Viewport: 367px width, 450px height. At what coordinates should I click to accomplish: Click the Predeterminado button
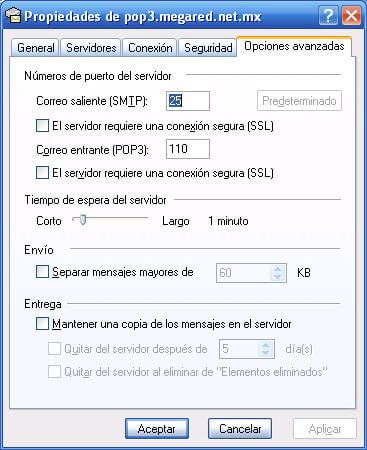(299, 101)
